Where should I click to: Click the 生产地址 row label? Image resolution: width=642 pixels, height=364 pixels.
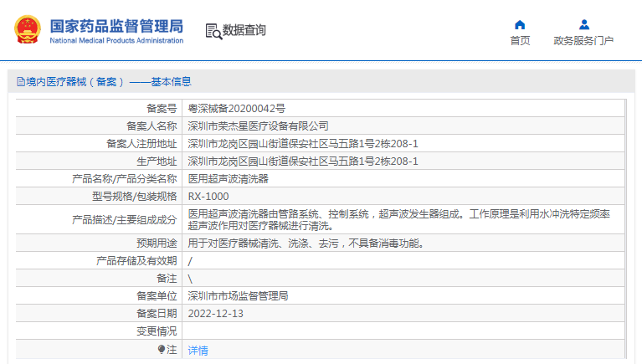point(157,161)
